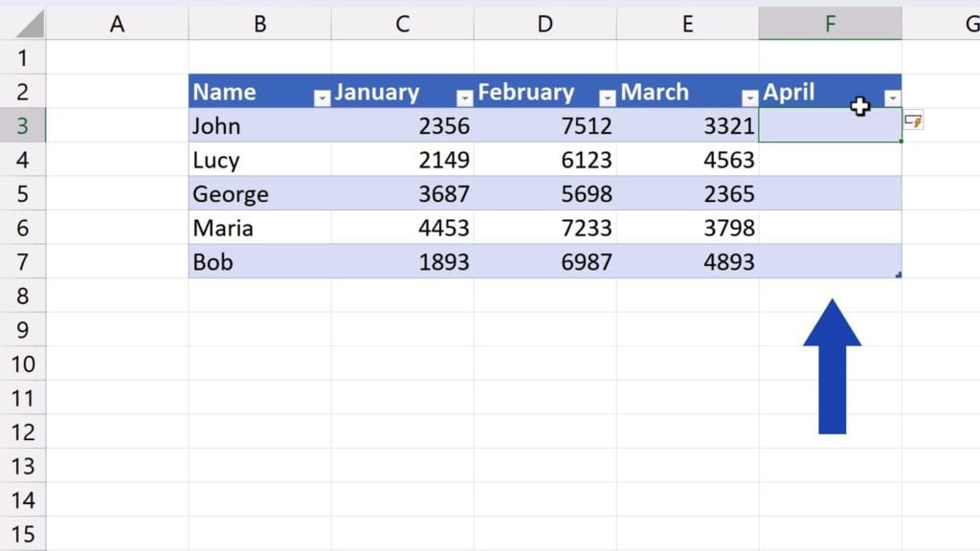This screenshot has width=980, height=551.
Task: Select column E header
Action: tap(687, 24)
